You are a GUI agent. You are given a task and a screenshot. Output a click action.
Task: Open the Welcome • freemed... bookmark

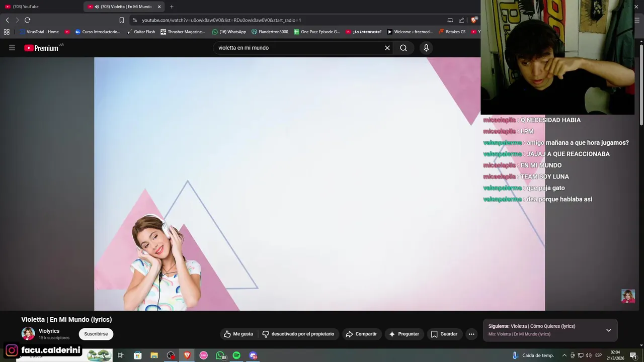tap(410, 32)
